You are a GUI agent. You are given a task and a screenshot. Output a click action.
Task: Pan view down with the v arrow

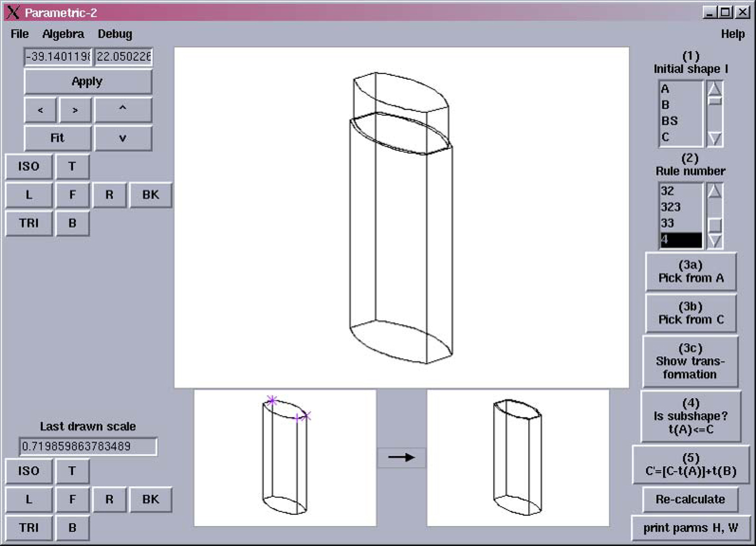[x=123, y=138]
